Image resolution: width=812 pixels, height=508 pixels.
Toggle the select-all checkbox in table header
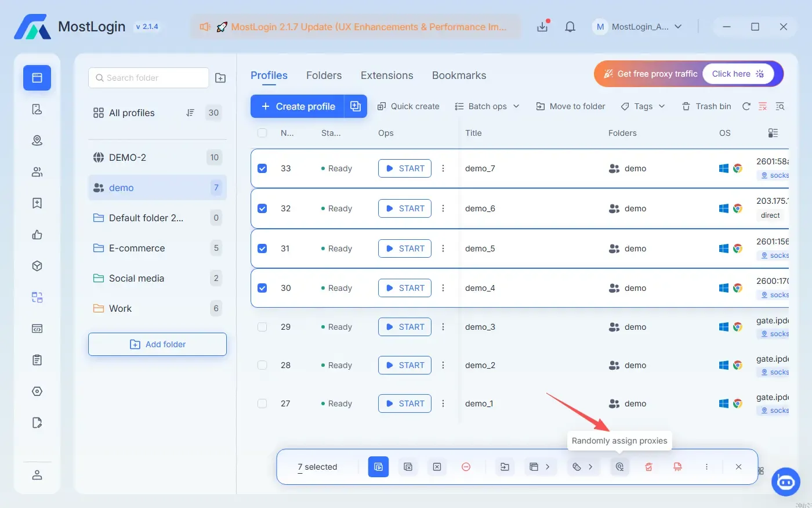pyautogui.click(x=262, y=133)
